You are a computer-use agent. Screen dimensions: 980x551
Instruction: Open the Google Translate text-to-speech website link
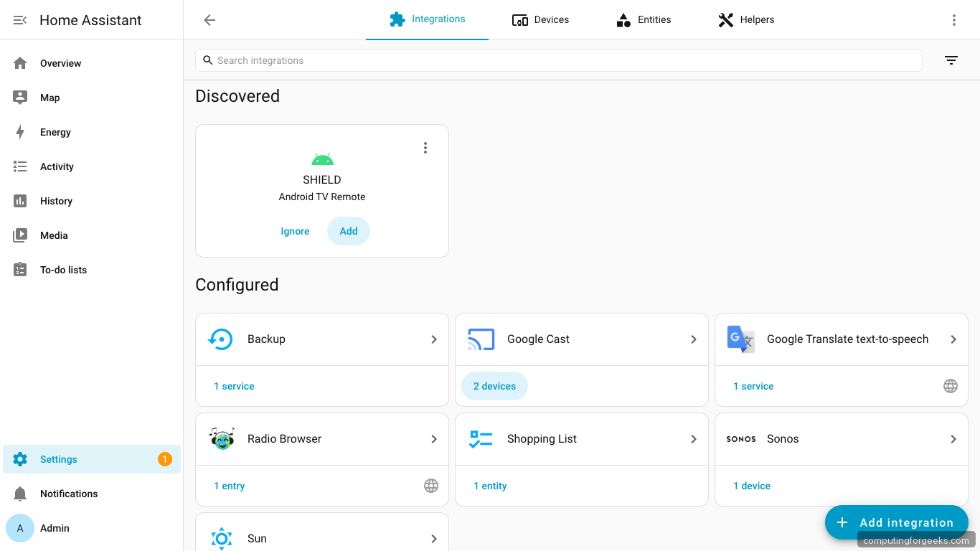click(951, 386)
